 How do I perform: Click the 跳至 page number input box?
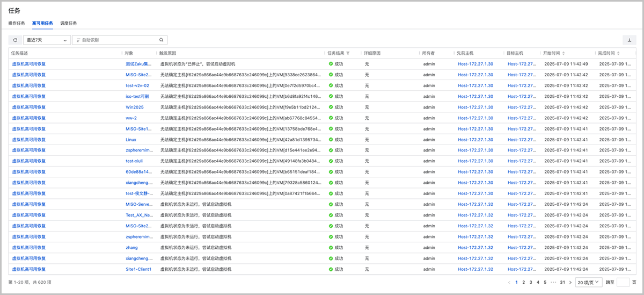(x=623, y=282)
